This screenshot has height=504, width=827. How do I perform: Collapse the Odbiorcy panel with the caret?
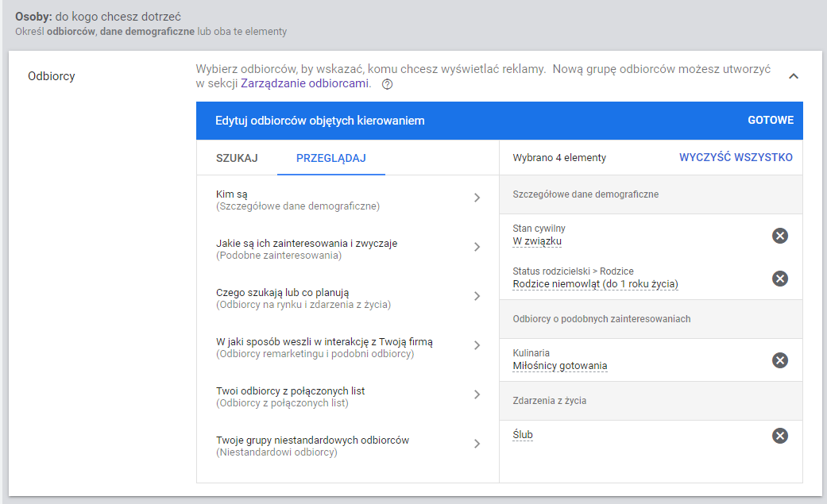click(793, 75)
